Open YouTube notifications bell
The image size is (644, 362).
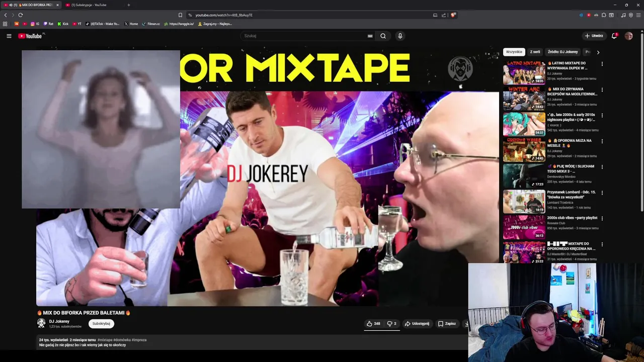click(614, 36)
